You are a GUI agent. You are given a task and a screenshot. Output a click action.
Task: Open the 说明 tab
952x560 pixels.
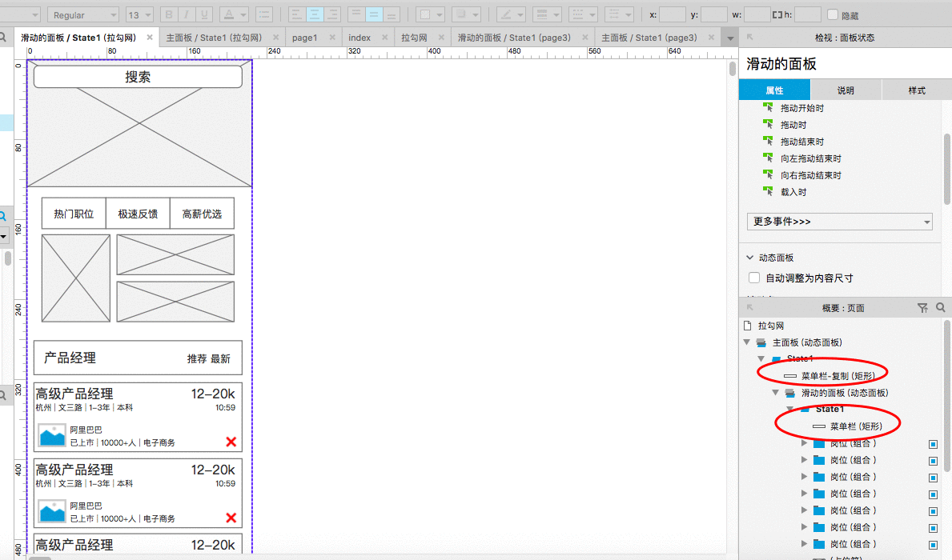click(846, 90)
